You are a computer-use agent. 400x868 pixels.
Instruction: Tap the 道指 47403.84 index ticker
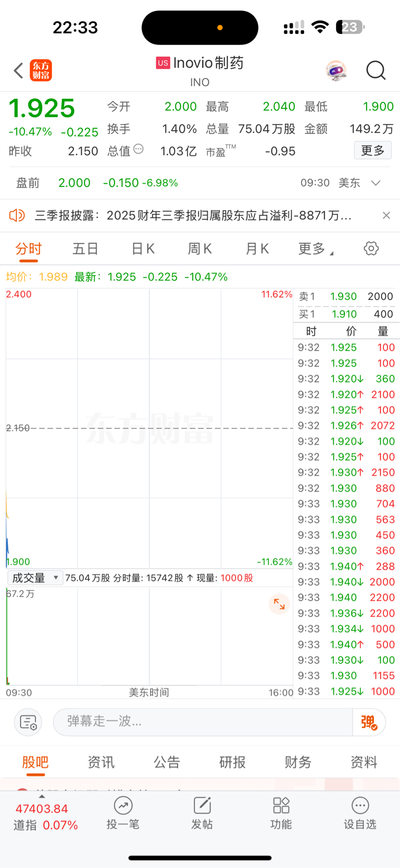click(x=45, y=817)
